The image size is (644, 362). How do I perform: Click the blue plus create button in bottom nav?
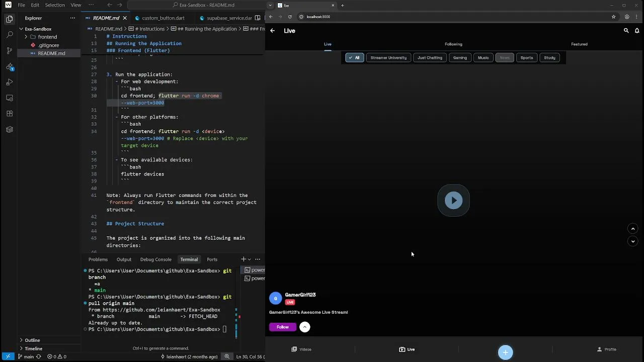tap(506, 352)
